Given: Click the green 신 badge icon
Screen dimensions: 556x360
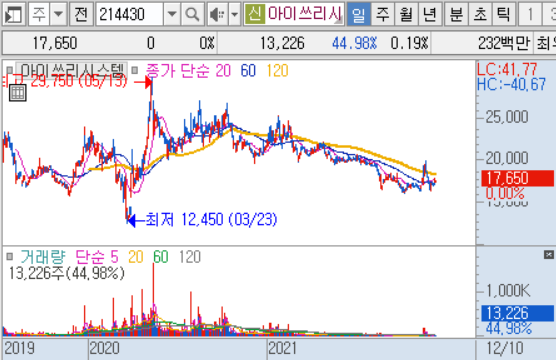Looking at the screenshot, I should pyautogui.click(x=255, y=14).
